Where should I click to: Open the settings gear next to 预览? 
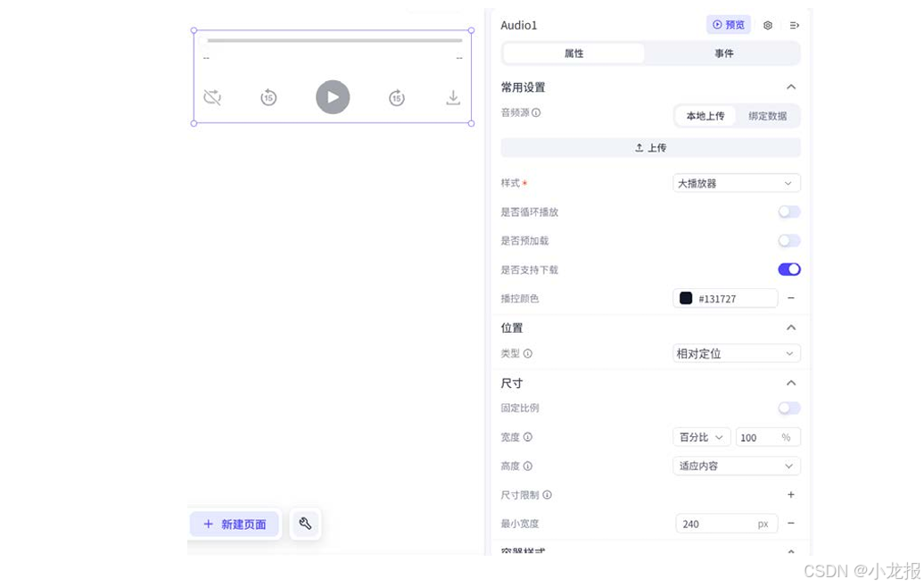(767, 25)
